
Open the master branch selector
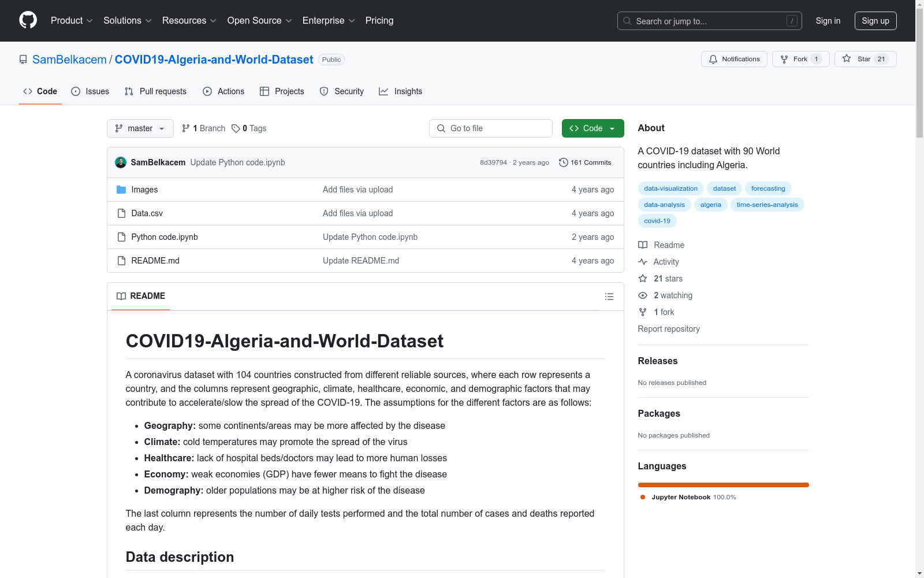click(x=140, y=128)
